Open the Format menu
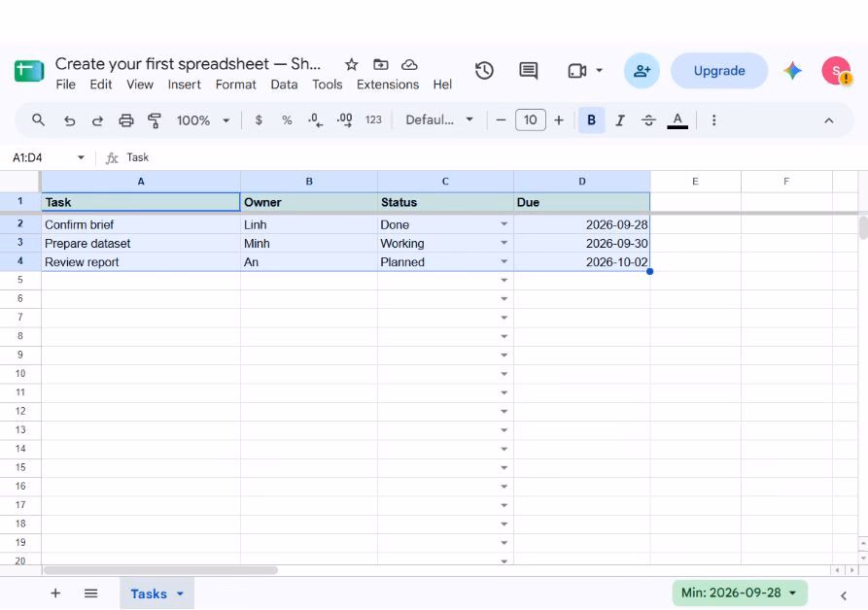The image size is (868, 610). click(236, 85)
